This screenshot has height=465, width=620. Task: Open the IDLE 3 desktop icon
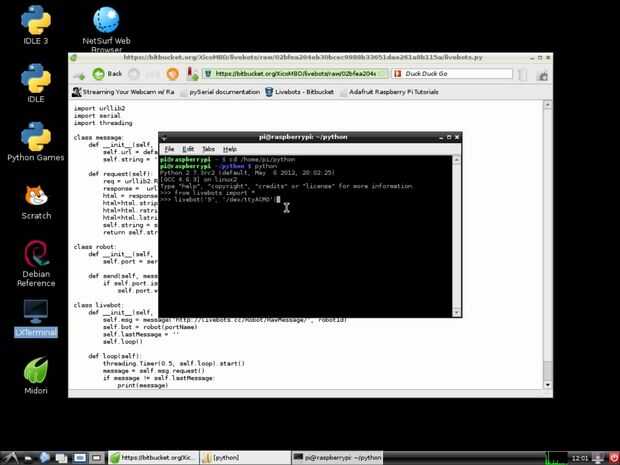point(36,25)
